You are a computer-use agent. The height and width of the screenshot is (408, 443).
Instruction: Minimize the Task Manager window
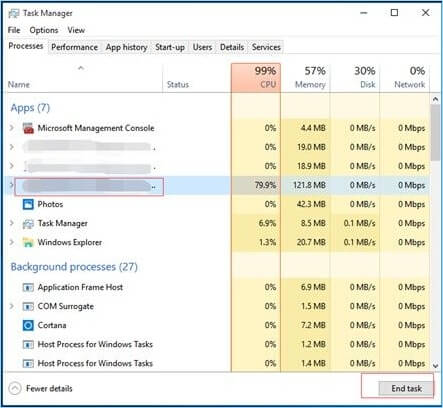(x=364, y=13)
